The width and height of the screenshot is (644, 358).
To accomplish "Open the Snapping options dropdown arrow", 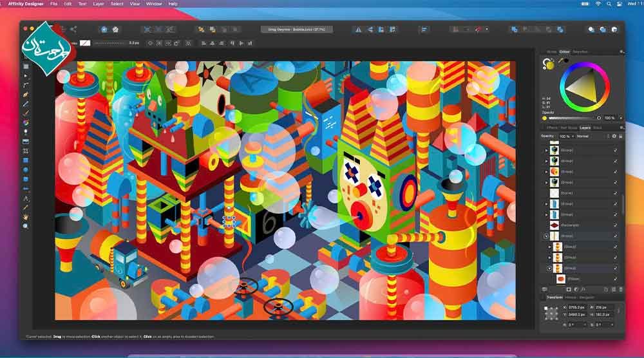I will point(487,30).
